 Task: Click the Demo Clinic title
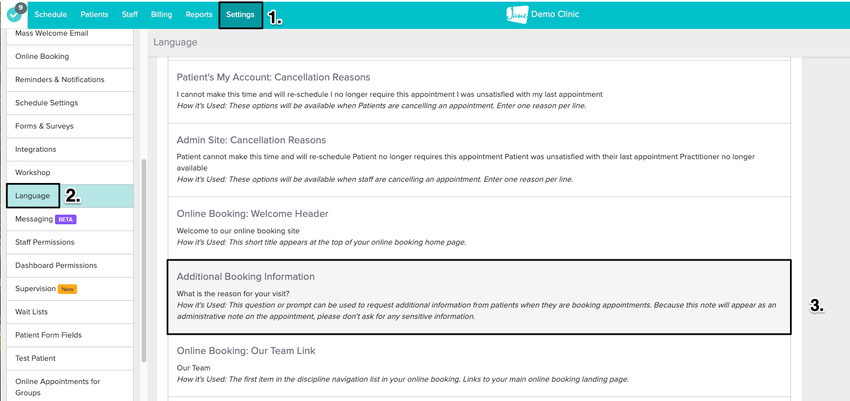(556, 14)
